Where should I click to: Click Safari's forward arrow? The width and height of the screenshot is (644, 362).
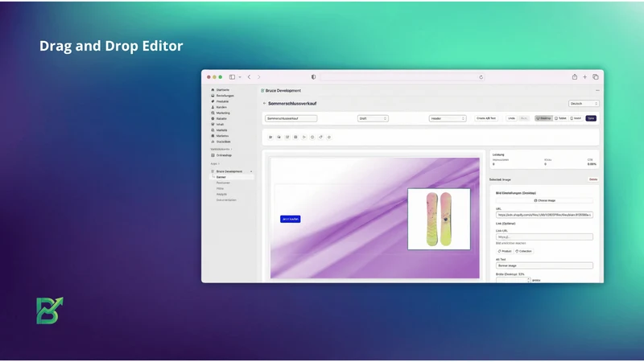pos(258,77)
